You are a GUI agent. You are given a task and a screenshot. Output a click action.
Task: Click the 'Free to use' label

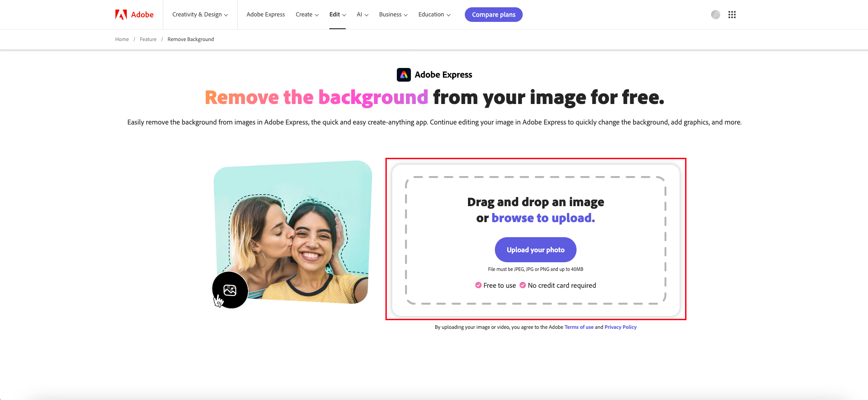pos(499,286)
